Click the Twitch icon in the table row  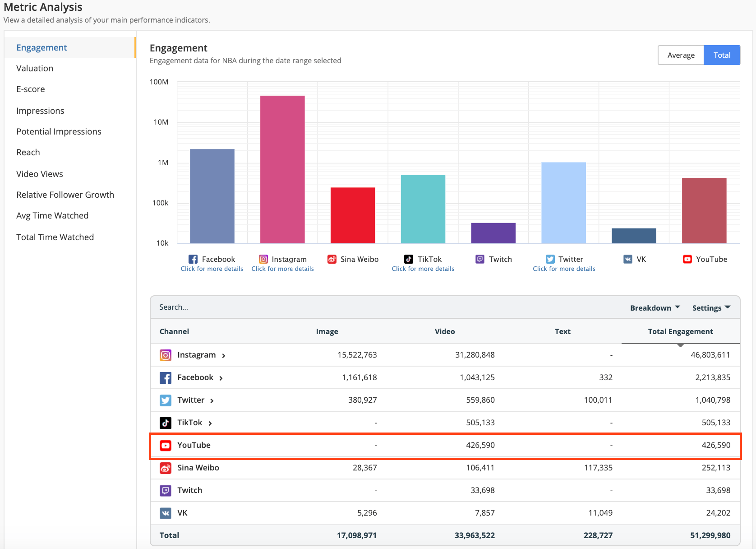[166, 491]
